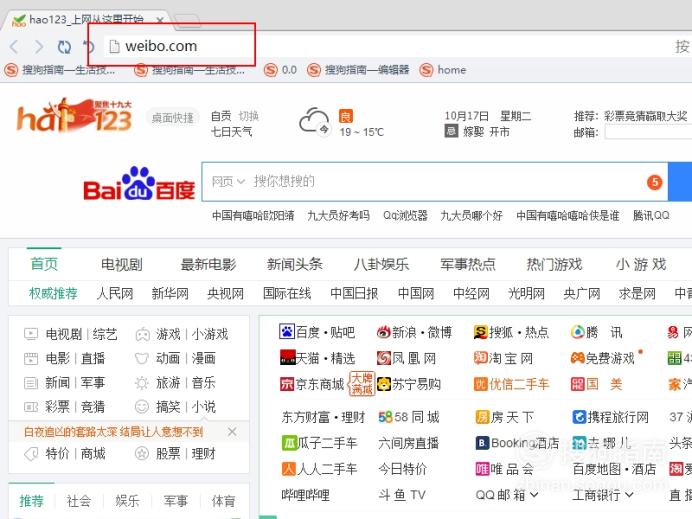Click the sun icon beside 旅游|音乐

click(x=142, y=383)
